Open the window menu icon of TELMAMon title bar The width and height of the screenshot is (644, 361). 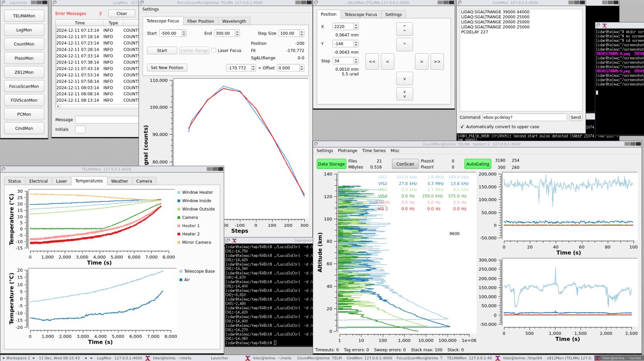click(x=3, y=169)
